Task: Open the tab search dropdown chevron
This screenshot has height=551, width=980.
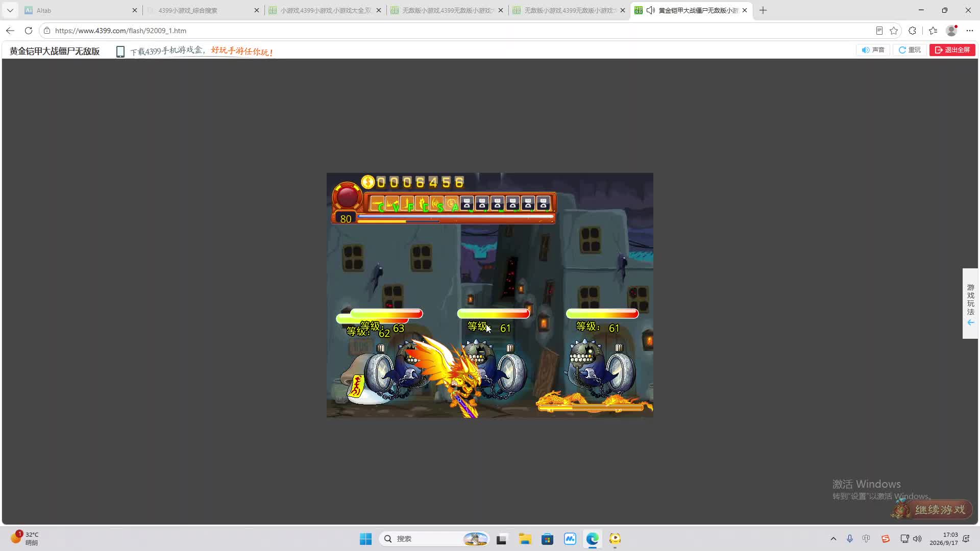Action: 10,10
